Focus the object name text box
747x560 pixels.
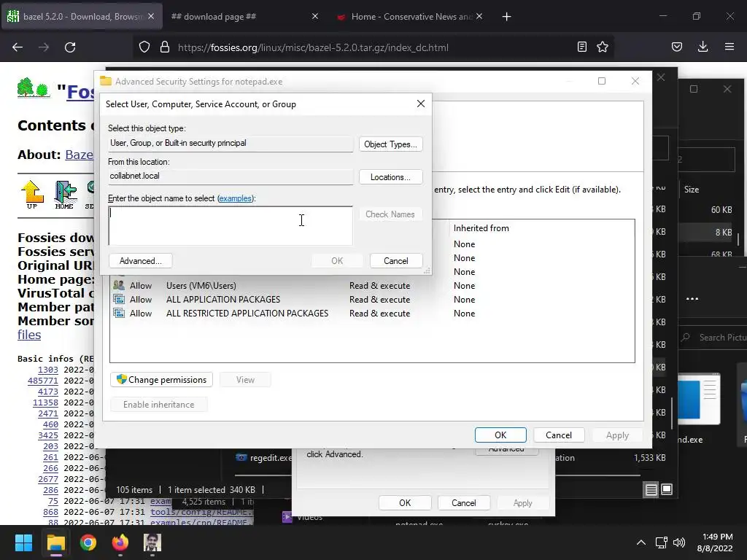231,226
